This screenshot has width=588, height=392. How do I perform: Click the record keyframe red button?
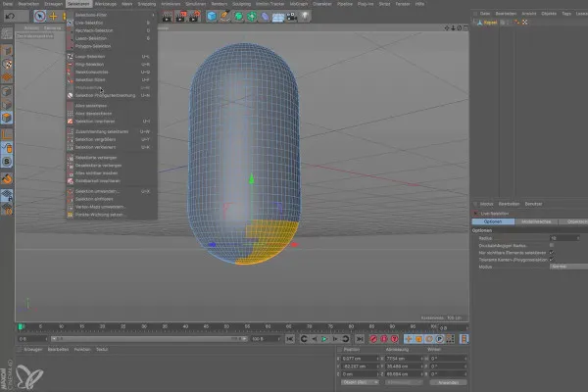point(375,338)
